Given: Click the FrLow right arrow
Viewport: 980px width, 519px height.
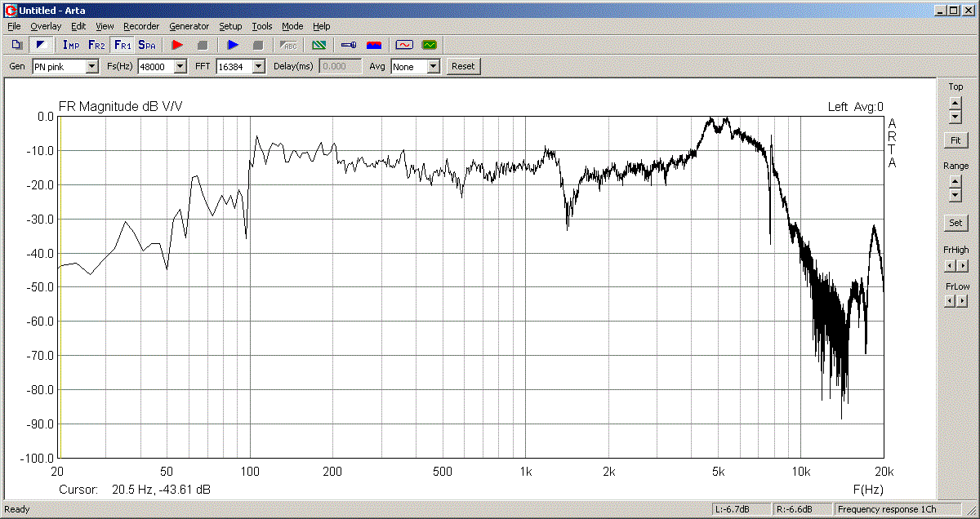Looking at the screenshot, I should pyautogui.click(x=963, y=301).
